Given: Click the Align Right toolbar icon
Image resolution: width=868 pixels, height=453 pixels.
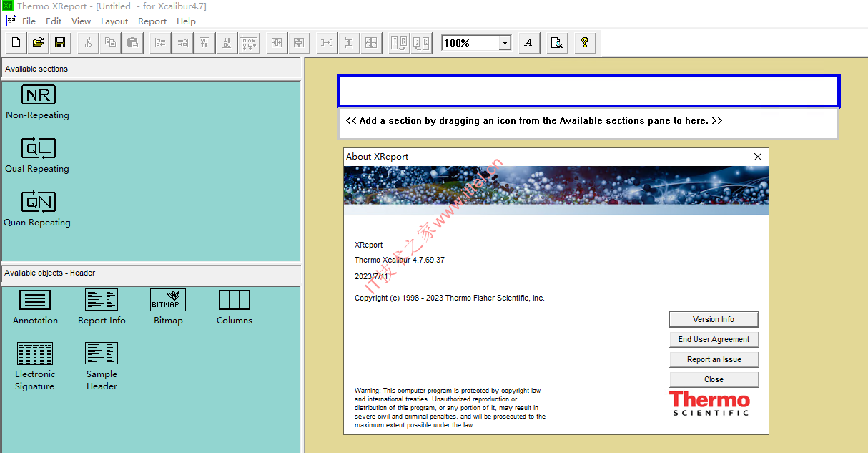Looking at the screenshot, I should pos(182,43).
